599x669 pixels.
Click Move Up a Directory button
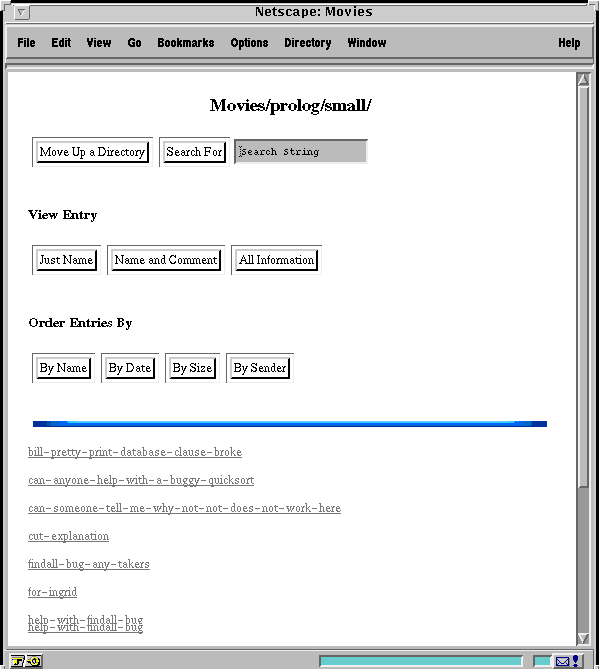(x=93, y=152)
